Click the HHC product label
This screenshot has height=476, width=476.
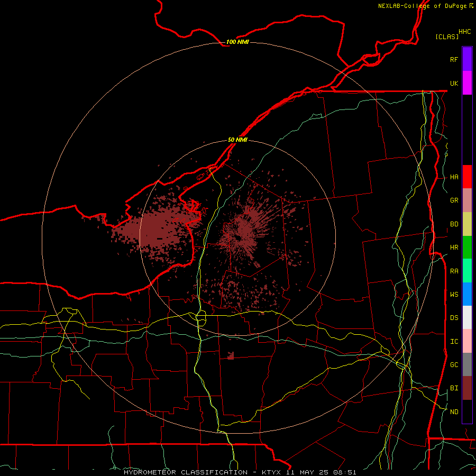[x=464, y=32]
